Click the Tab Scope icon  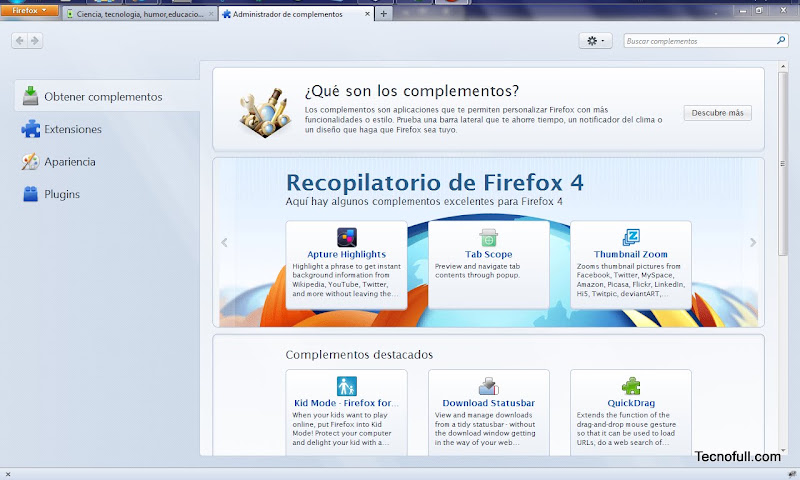click(489, 237)
